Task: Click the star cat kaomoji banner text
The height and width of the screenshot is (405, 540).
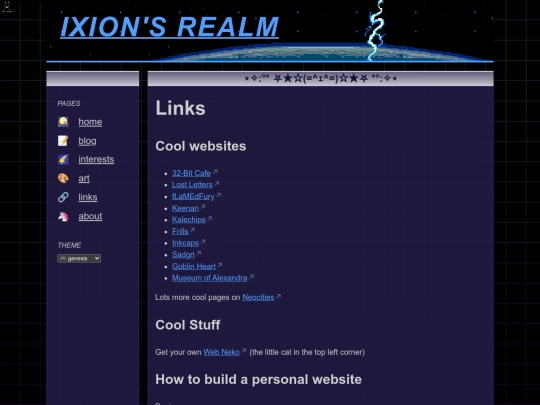Action: click(x=321, y=79)
